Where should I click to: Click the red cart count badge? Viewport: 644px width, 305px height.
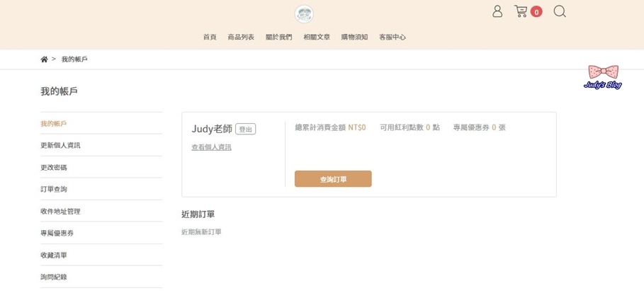[536, 12]
